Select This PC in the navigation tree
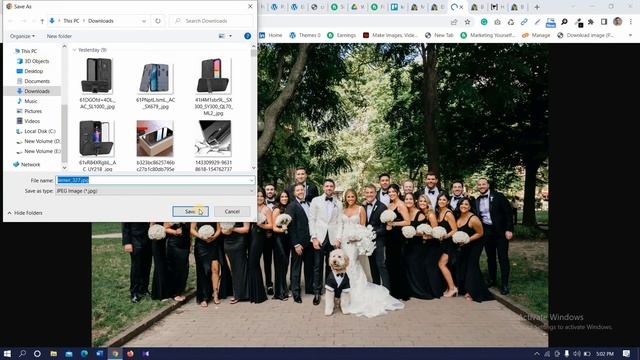This screenshot has height=360, width=640. 29,51
